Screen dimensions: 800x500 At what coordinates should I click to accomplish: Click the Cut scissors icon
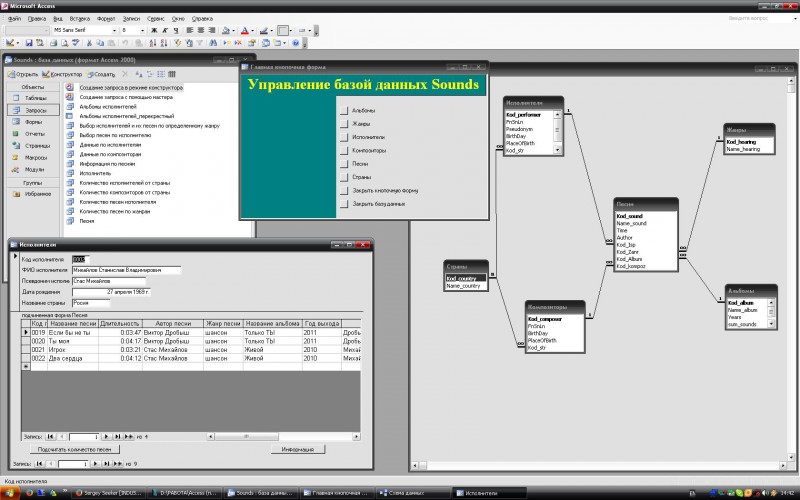(89, 43)
